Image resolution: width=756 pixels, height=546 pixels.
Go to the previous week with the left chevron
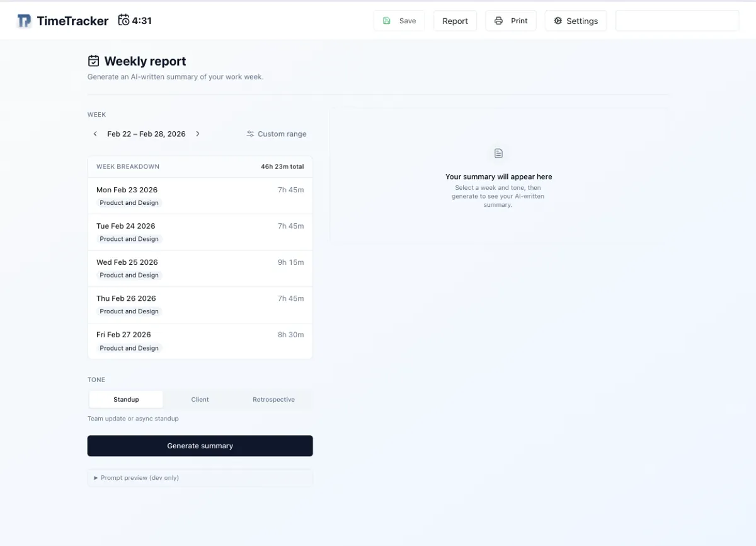tap(95, 134)
